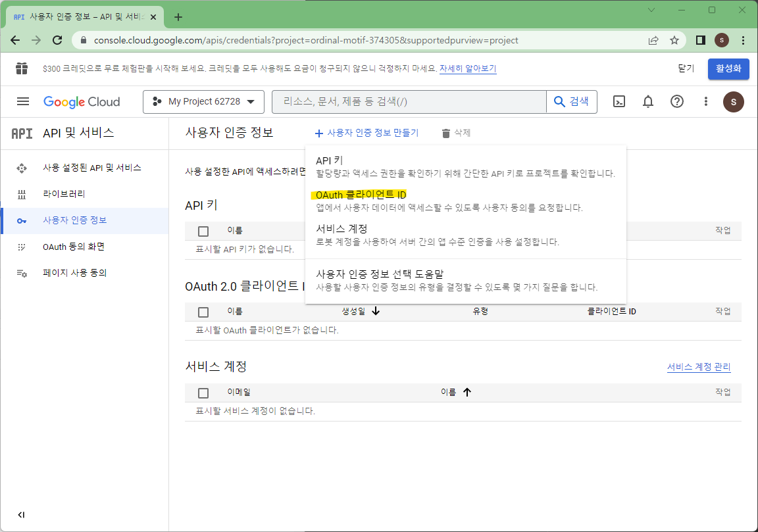Click the 유형 column header
The height and width of the screenshot is (532, 758).
(480, 312)
